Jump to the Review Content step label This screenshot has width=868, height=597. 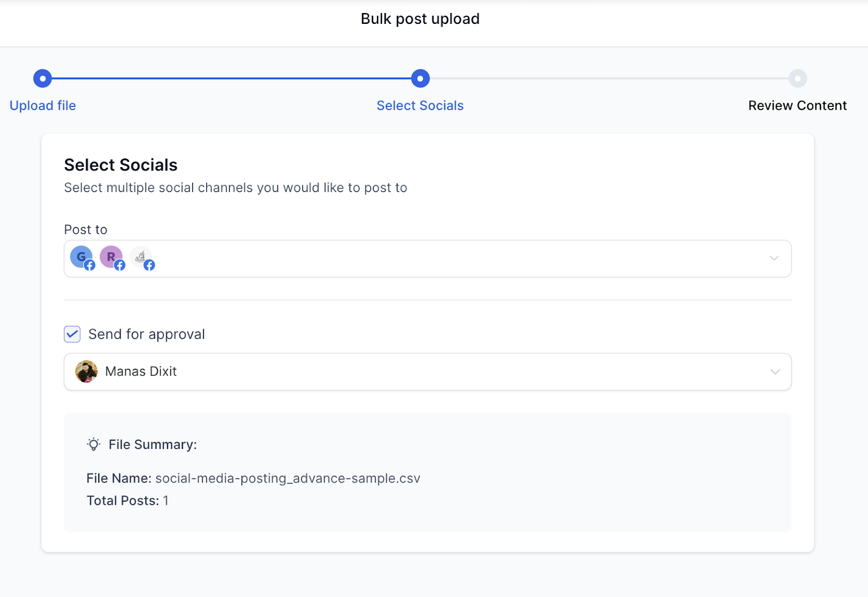click(797, 105)
